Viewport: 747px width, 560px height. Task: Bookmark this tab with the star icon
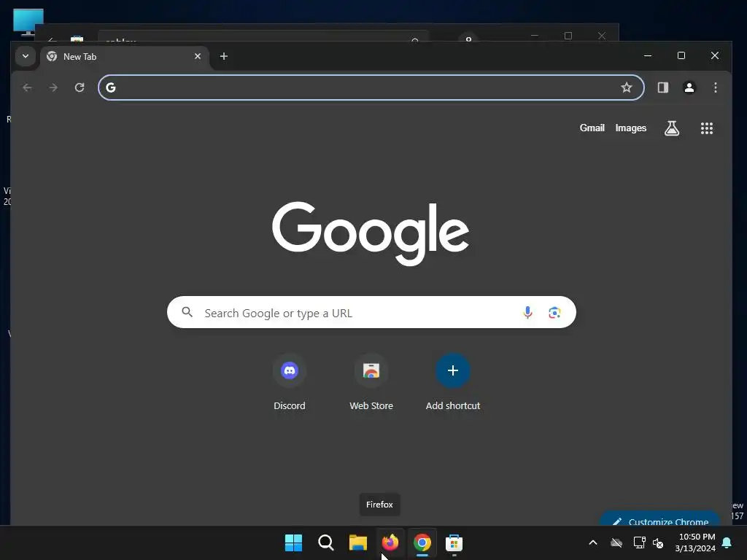coord(627,87)
